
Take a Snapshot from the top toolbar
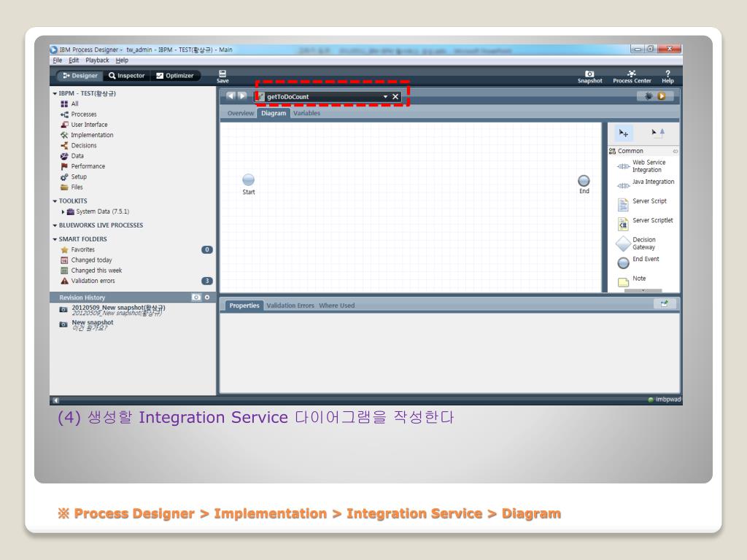(x=589, y=77)
